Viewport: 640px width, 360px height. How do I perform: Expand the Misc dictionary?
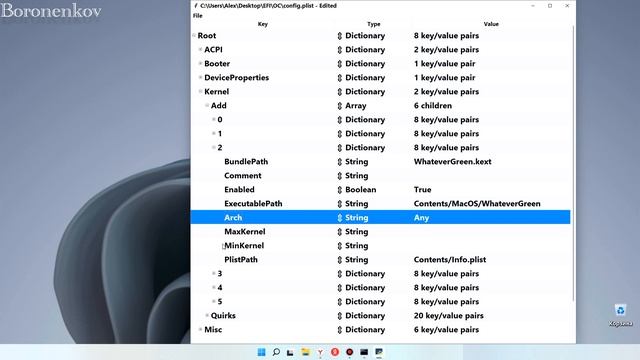tap(200, 329)
